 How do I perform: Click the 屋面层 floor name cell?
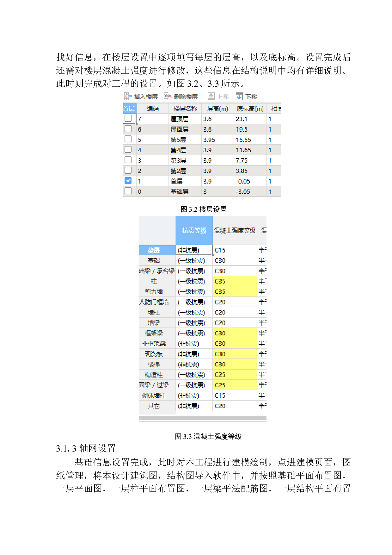click(185, 129)
